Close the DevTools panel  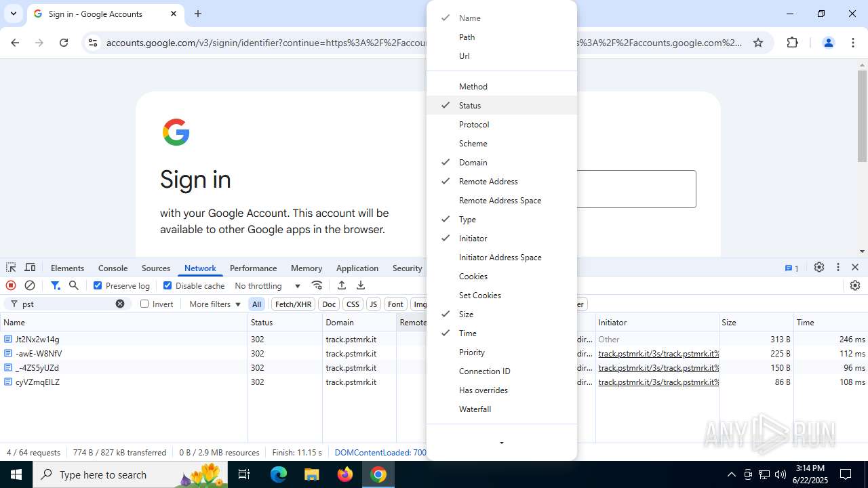pos(855,268)
